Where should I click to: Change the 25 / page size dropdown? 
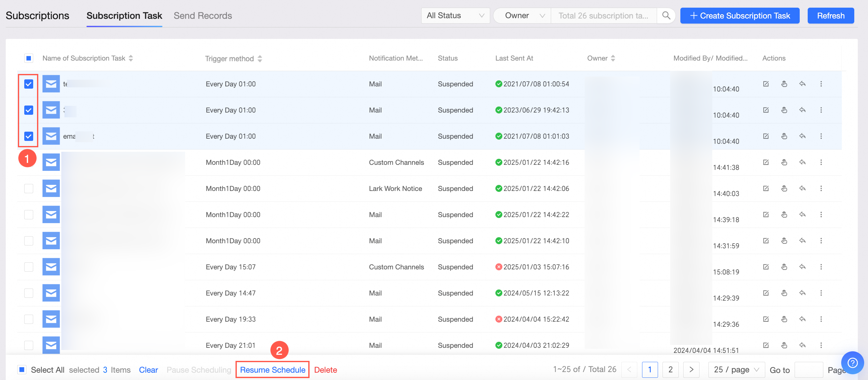click(x=736, y=369)
